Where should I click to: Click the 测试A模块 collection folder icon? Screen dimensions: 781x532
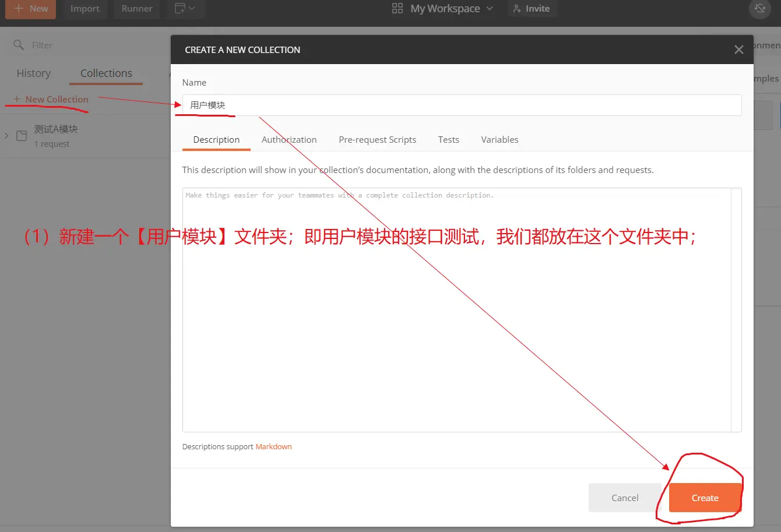coord(22,136)
